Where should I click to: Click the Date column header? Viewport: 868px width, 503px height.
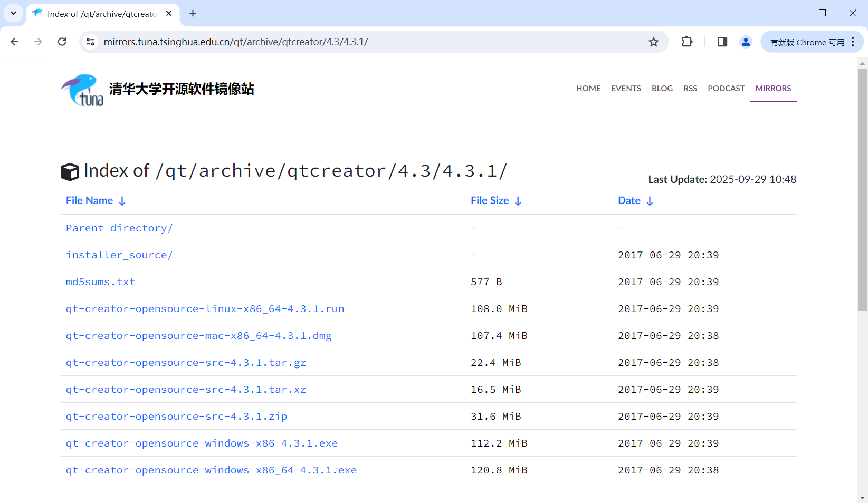pos(629,200)
